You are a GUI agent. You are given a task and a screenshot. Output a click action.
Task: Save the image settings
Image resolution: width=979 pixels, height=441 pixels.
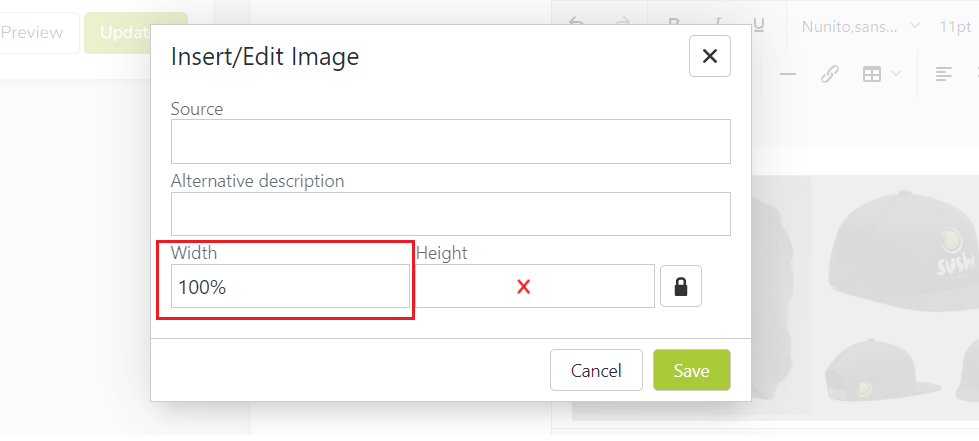coord(692,370)
